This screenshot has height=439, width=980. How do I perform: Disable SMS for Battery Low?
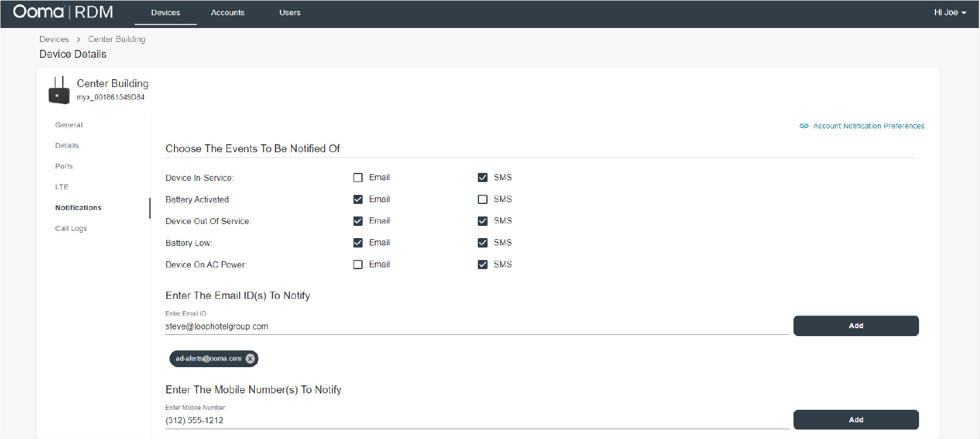(x=483, y=243)
